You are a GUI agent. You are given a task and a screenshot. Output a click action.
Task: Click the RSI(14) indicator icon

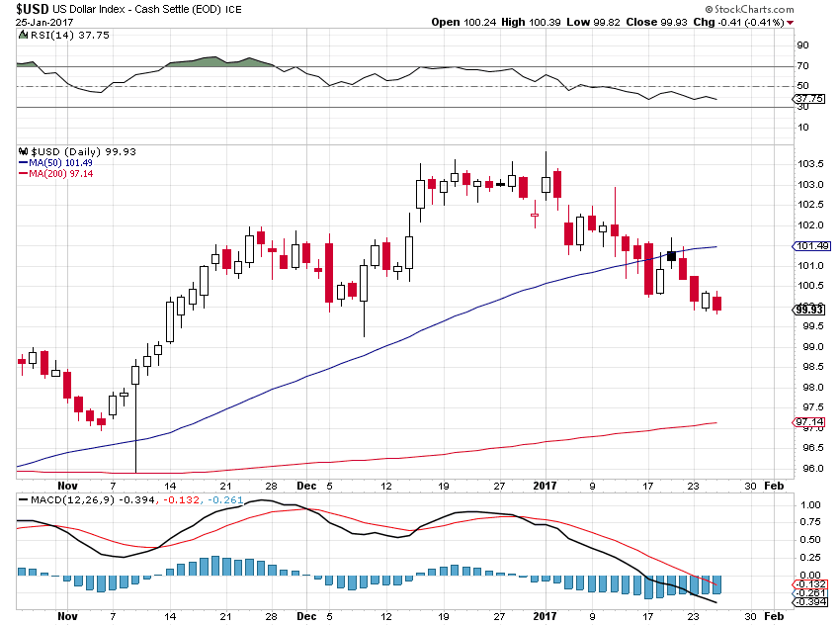(x=23, y=35)
